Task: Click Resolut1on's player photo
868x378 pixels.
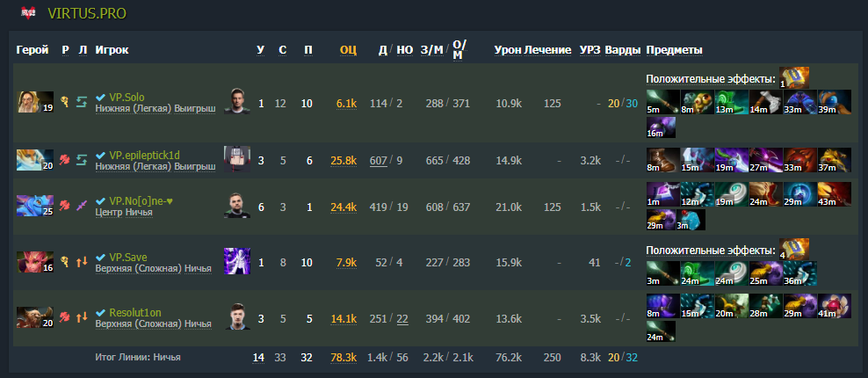Action: pyautogui.click(x=237, y=317)
